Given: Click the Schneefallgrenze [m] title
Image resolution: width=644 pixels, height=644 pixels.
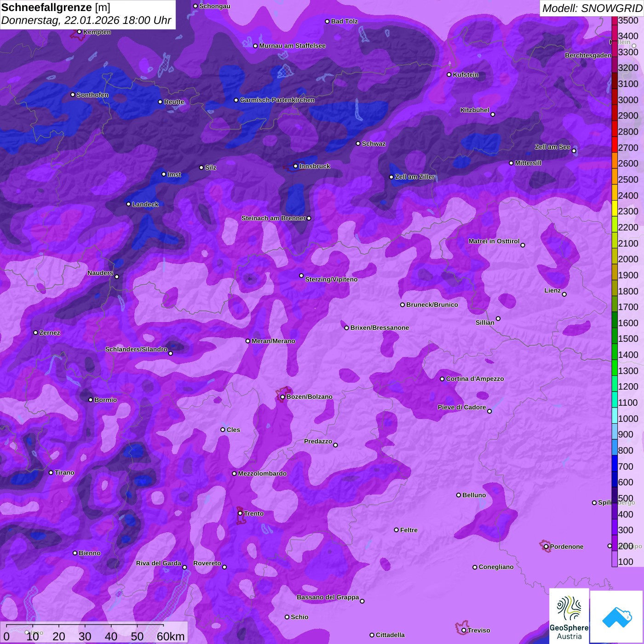Looking at the screenshot, I should [x=56, y=8].
